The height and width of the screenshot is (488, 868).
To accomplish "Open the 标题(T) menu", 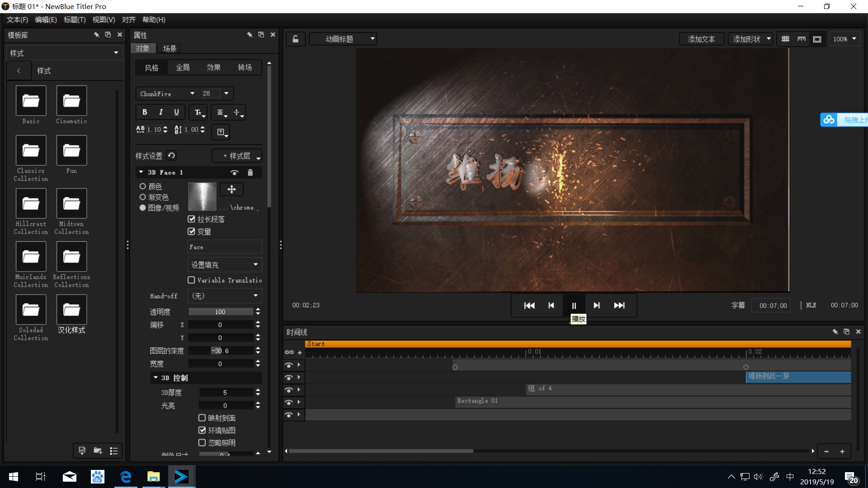I will (x=74, y=20).
